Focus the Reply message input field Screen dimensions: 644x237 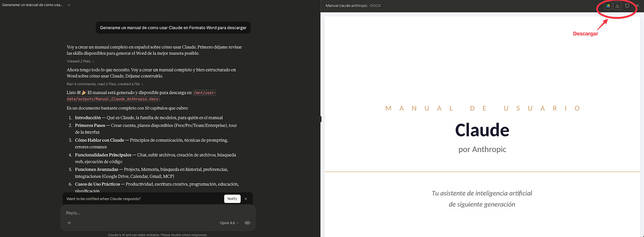(x=158, y=213)
